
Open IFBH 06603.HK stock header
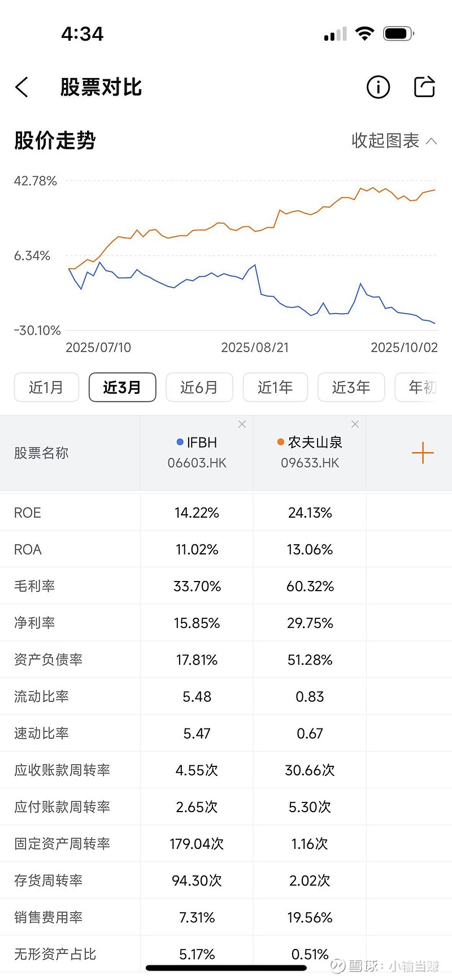197,453
